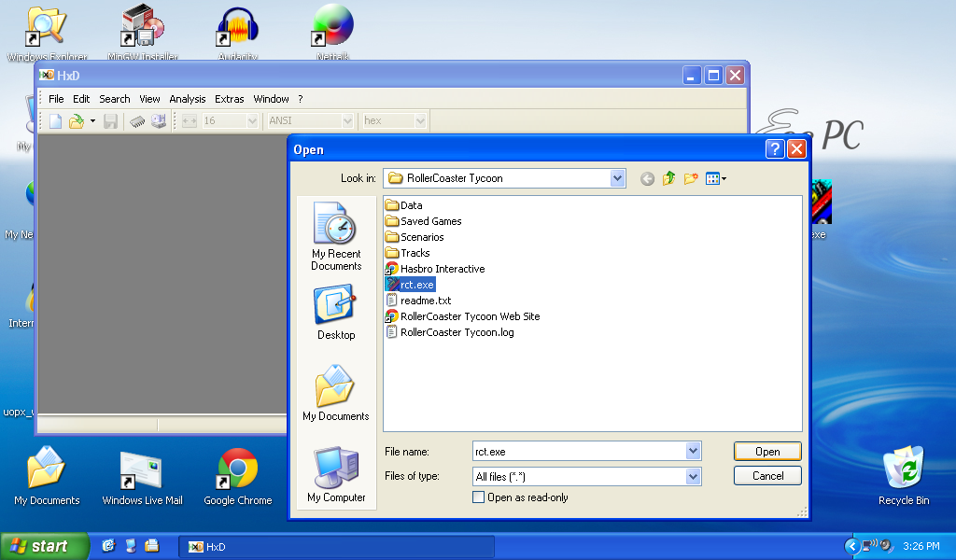Open the View menu in HxD
Image resolution: width=956 pixels, height=560 pixels.
[149, 99]
